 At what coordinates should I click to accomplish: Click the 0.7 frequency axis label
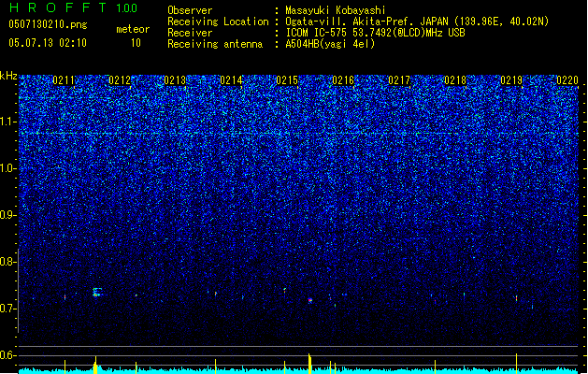(x=7, y=309)
